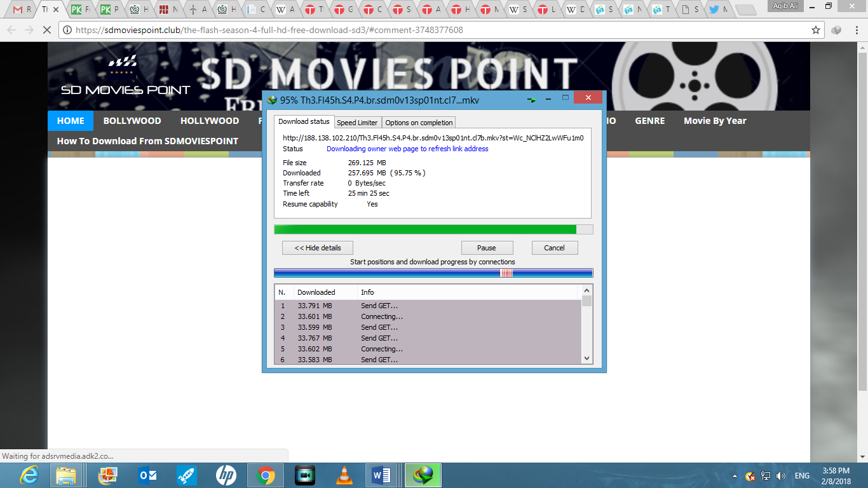Screen dimensions: 868x488
Task: Select connection row with 33.601 MB
Action: (428, 316)
